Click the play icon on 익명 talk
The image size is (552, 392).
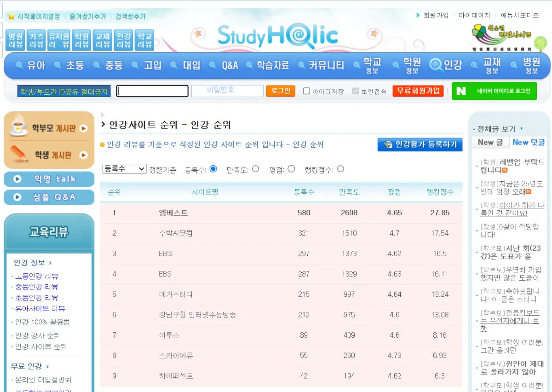tap(17, 179)
